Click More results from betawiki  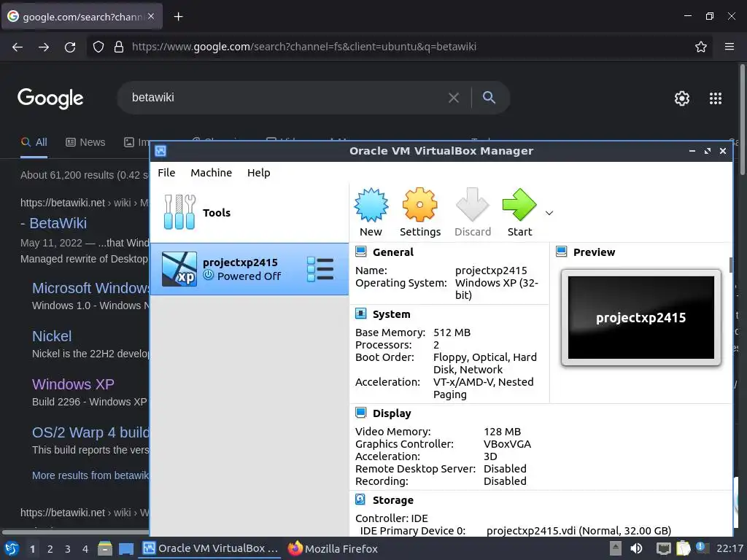(x=90, y=475)
